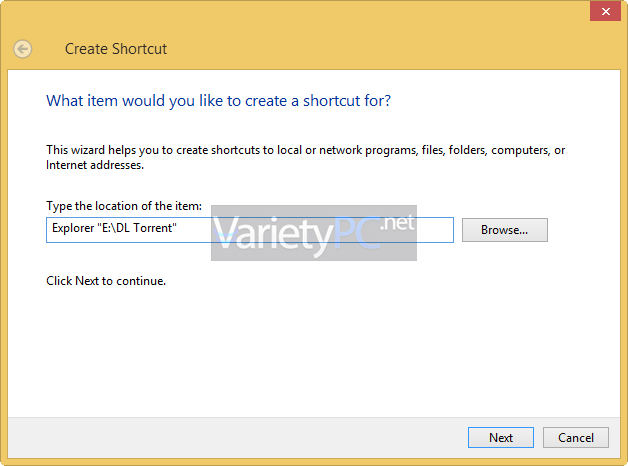Click the 'Type the location of the item:' label
Screen dimensions: 628x466
pos(124,206)
